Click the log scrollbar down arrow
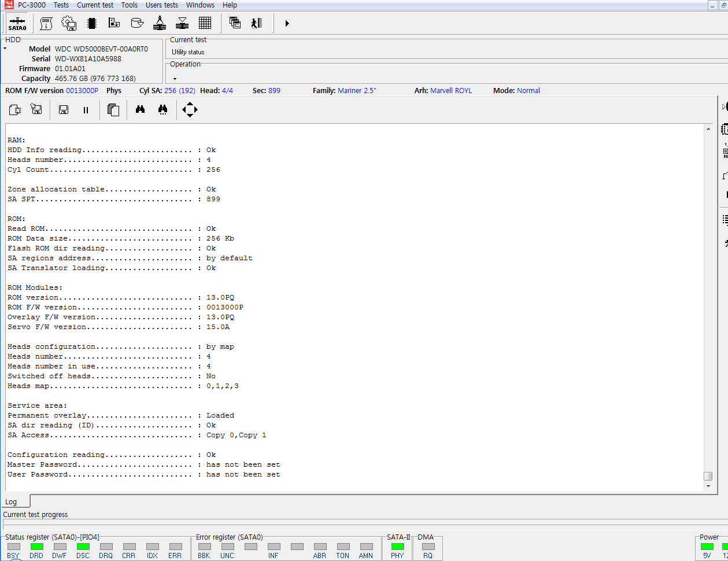 [x=708, y=486]
